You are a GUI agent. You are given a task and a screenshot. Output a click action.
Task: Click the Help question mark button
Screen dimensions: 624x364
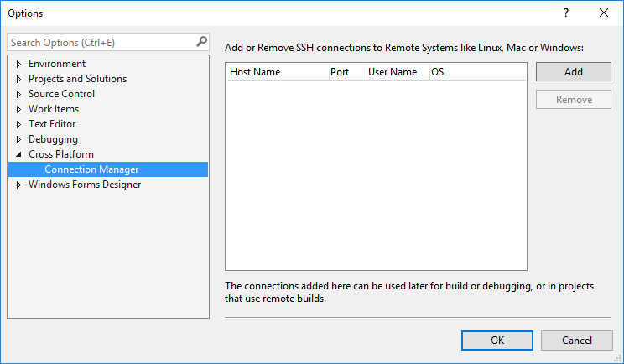coord(565,13)
